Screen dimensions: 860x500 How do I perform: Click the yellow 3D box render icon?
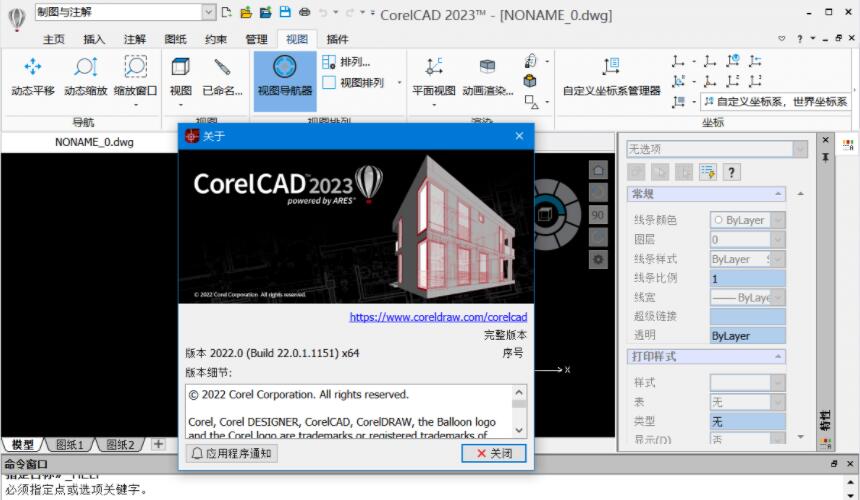(x=529, y=81)
